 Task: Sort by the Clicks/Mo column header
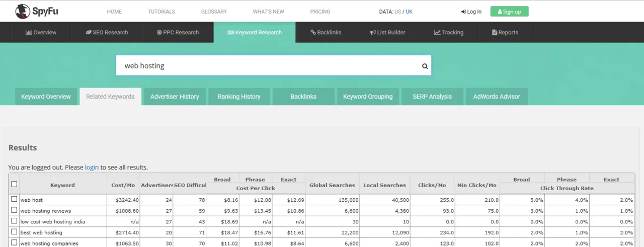point(432,185)
